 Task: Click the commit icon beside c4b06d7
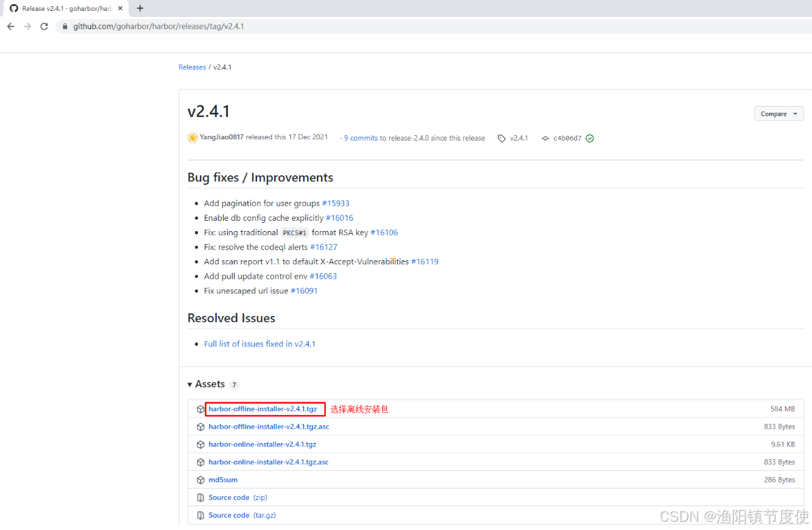pos(545,138)
